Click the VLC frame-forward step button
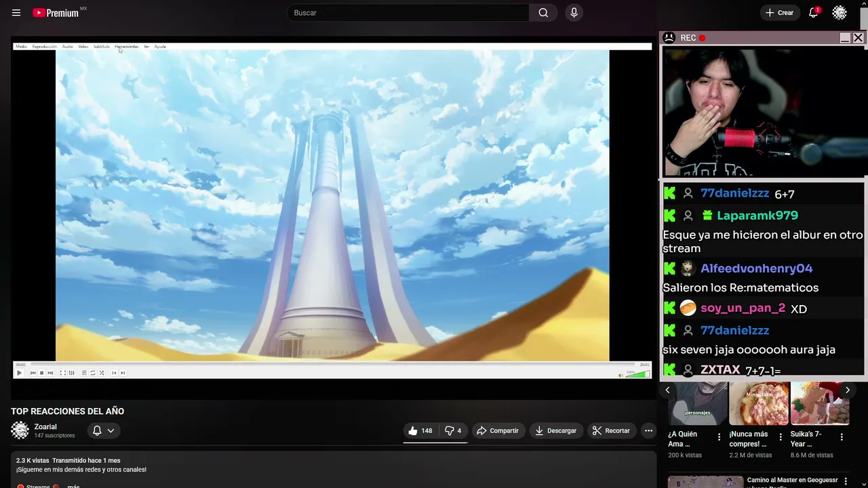 (123, 373)
